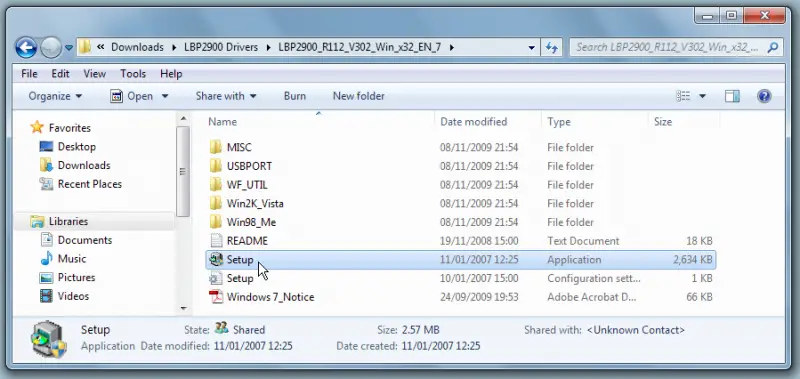Select the README text document icon

pyautogui.click(x=217, y=241)
